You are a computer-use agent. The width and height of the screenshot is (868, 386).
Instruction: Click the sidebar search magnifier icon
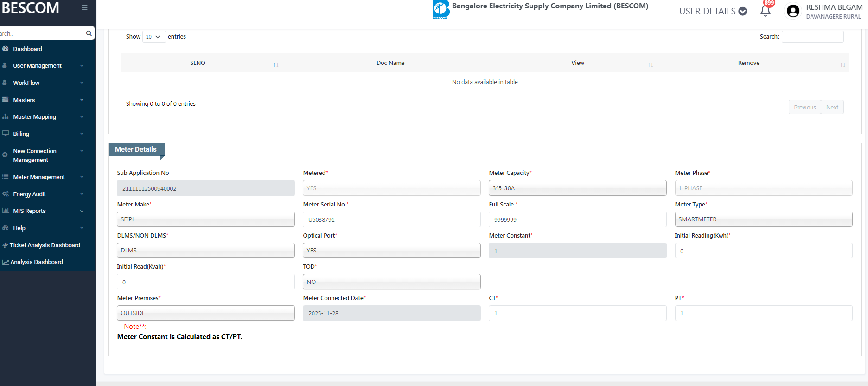(x=89, y=33)
